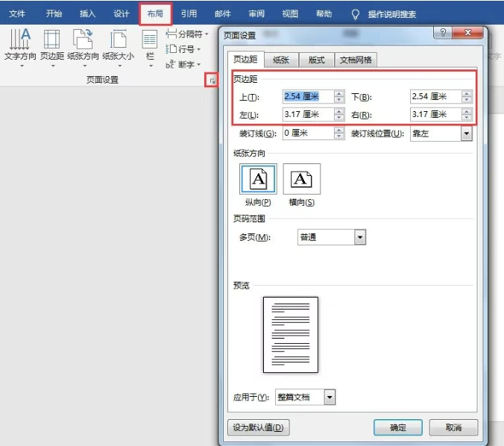Click the 装订线(G) gutter field
504x446 pixels.
point(308,133)
